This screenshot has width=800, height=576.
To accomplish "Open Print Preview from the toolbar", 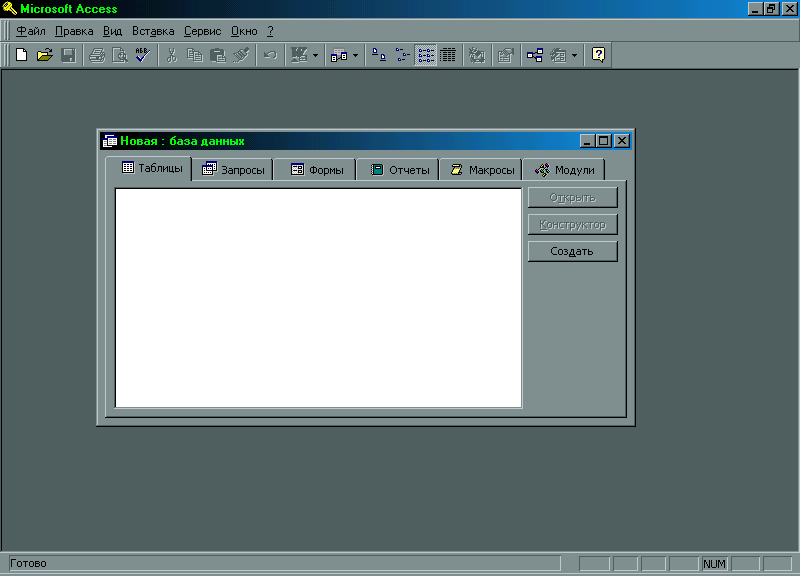I will (x=120, y=55).
